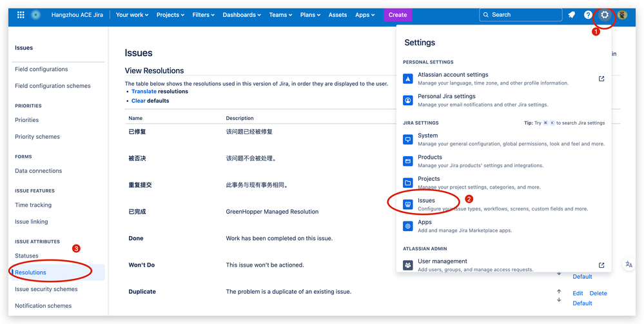This screenshot has height=324, width=644.
Task: Select Resolutions in sidebar
Action: (x=58, y=272)
